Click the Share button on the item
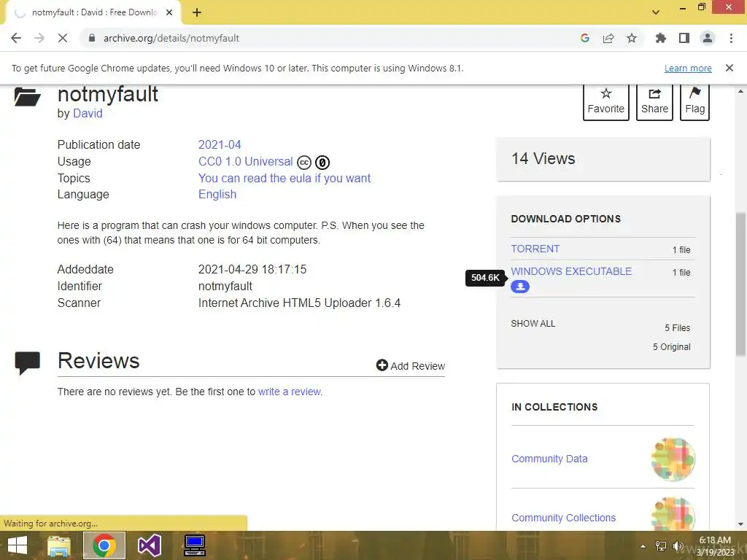This screenshot has width=747, height=560. click(654, 101)
